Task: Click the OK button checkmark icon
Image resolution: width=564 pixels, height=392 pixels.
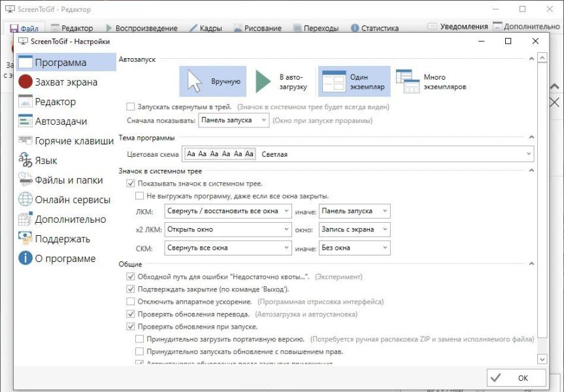Action: (495, 378)
